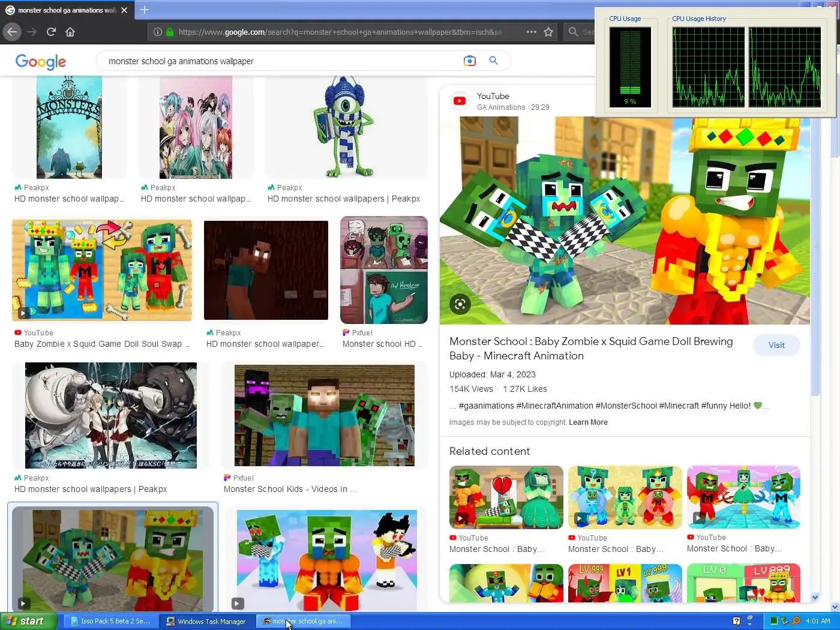840x630 pixels.
Task: Click play icon on Soul Swap video thumbnail
Action: (22, 313)
